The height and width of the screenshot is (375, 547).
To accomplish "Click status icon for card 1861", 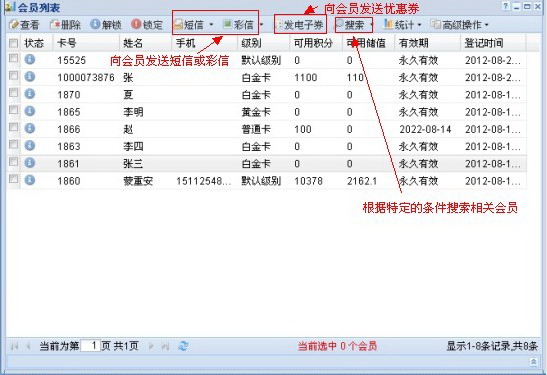I will tap(30, 163).
